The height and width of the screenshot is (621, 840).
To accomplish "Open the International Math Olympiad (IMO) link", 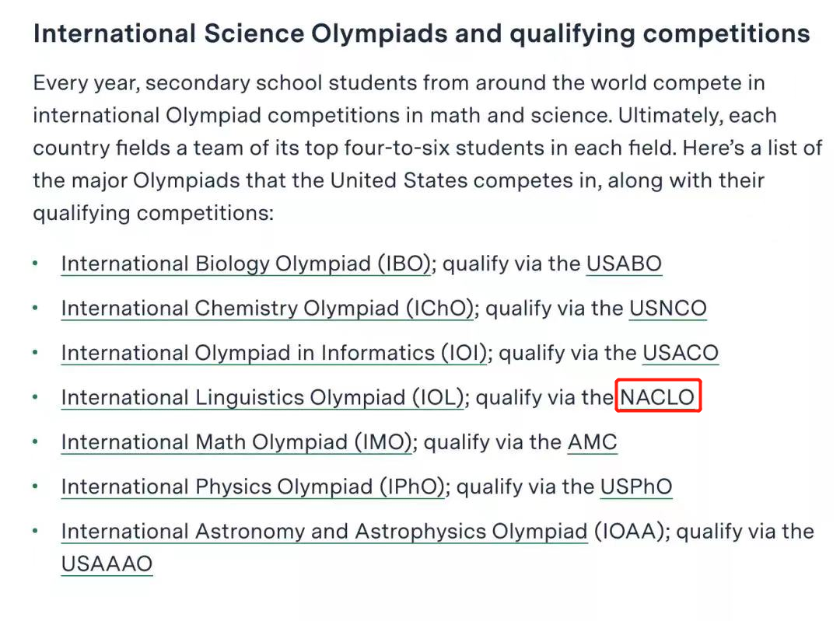I will (236, 442).
